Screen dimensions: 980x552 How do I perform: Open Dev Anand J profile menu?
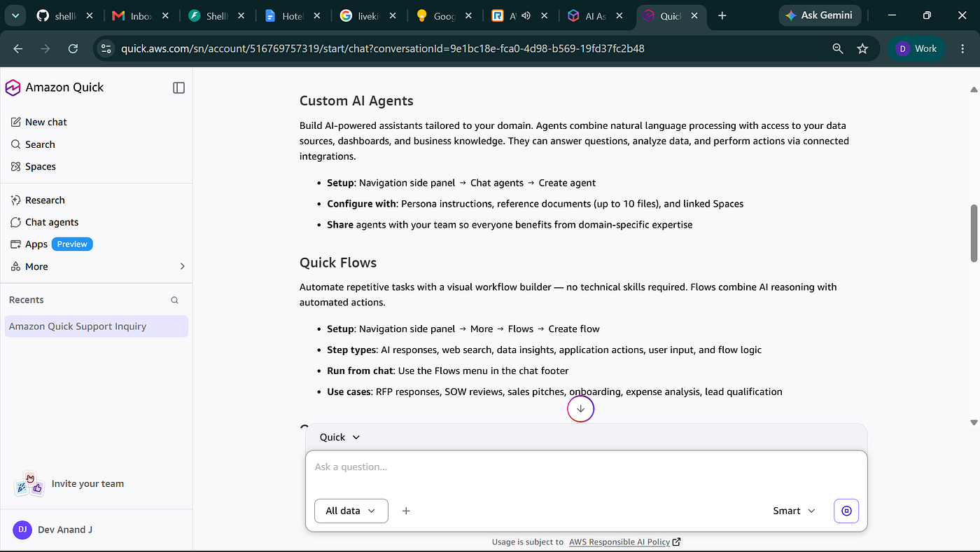point(53,530)
